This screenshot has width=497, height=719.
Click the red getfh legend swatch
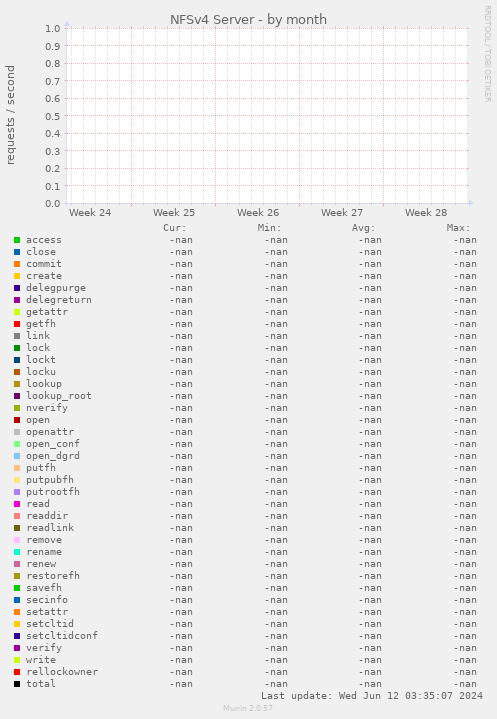click(x=17, y=324)
